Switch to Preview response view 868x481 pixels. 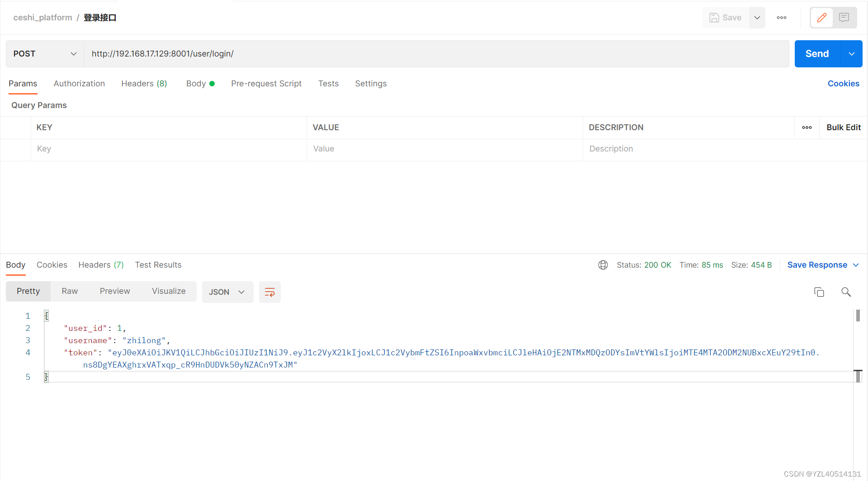tap(115, 292)
